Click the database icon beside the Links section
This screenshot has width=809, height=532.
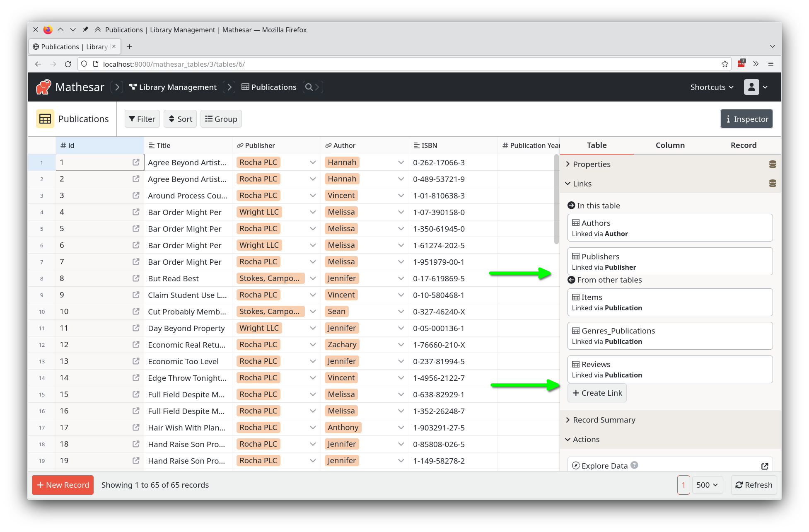772,183
